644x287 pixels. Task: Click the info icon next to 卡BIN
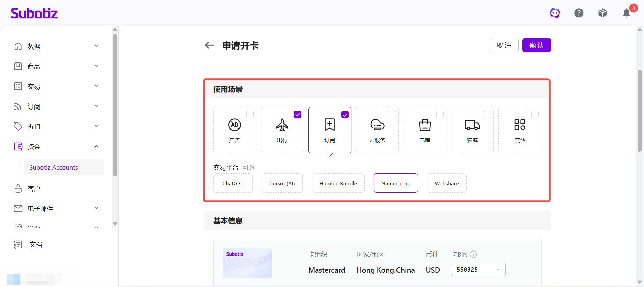pos(473,254)
